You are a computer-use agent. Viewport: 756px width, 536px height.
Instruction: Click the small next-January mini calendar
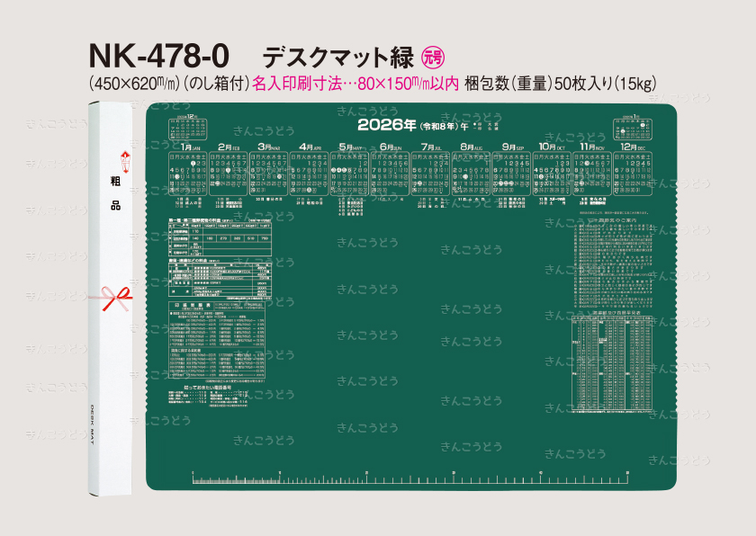(633, 127)
